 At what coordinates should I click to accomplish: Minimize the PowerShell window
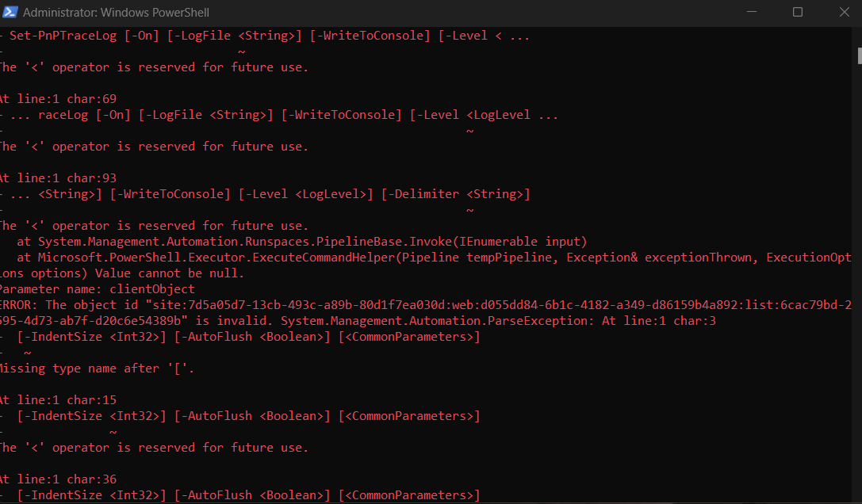751,12
